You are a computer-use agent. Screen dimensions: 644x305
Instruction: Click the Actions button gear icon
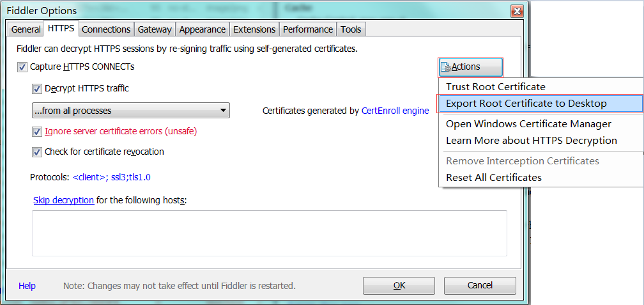click(446, 67)
